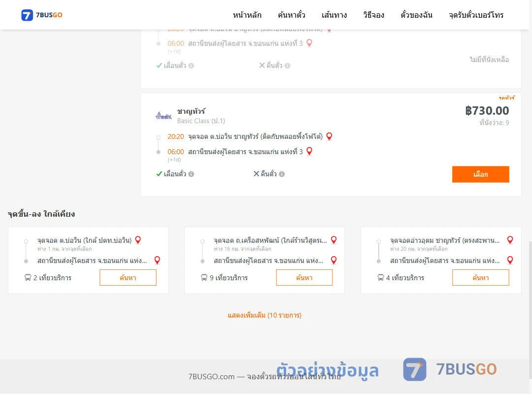Screen dimensions: 532x394
Task: Open map pin for จุดจอด ต.บ่อวิน nearby card
Action: coord(138,240)
